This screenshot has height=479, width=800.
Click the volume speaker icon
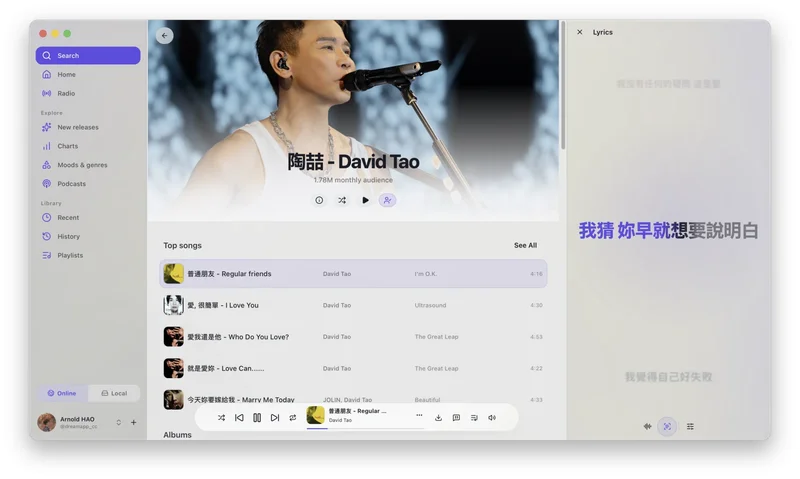(x=492, y=418)
